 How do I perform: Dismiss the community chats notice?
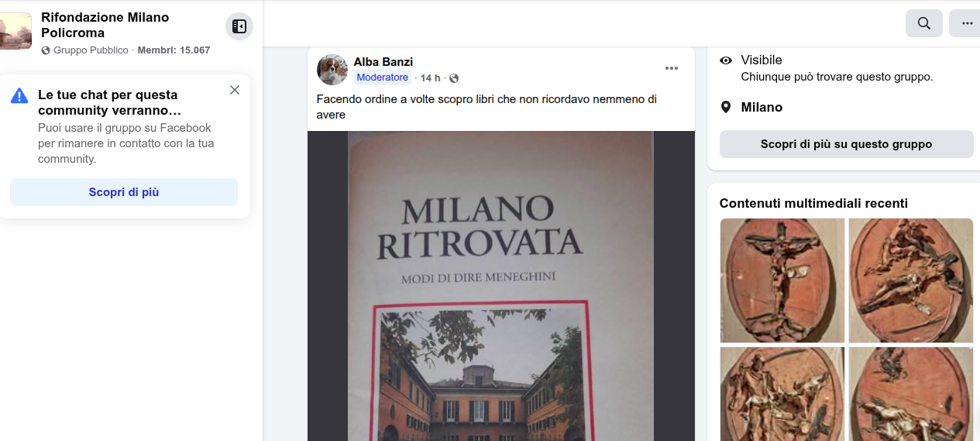[235, 90]
